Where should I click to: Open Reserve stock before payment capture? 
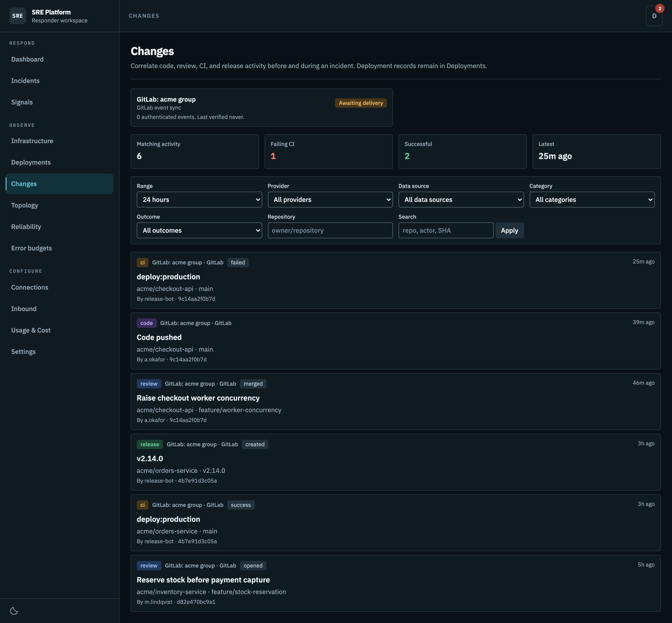pyautogui.click(x=395, y=584)
